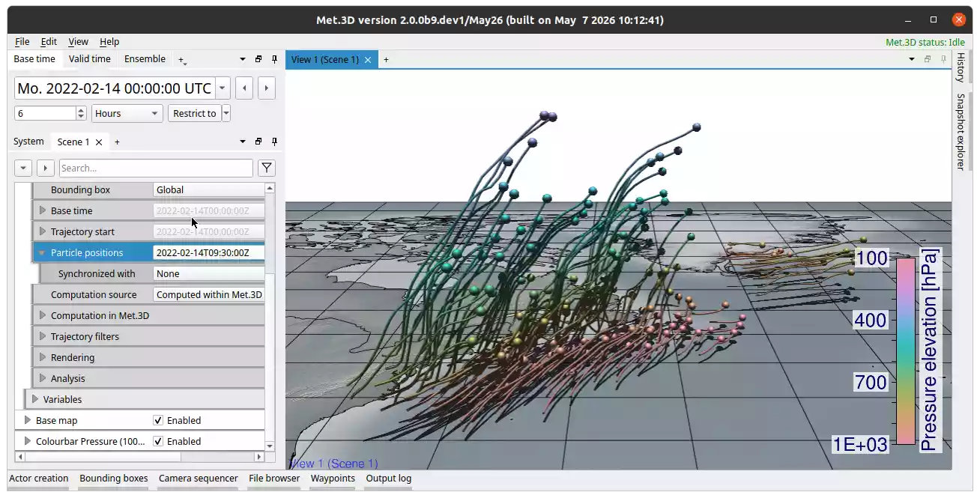Open the property filter funnel icon

(x=266, y=168)
